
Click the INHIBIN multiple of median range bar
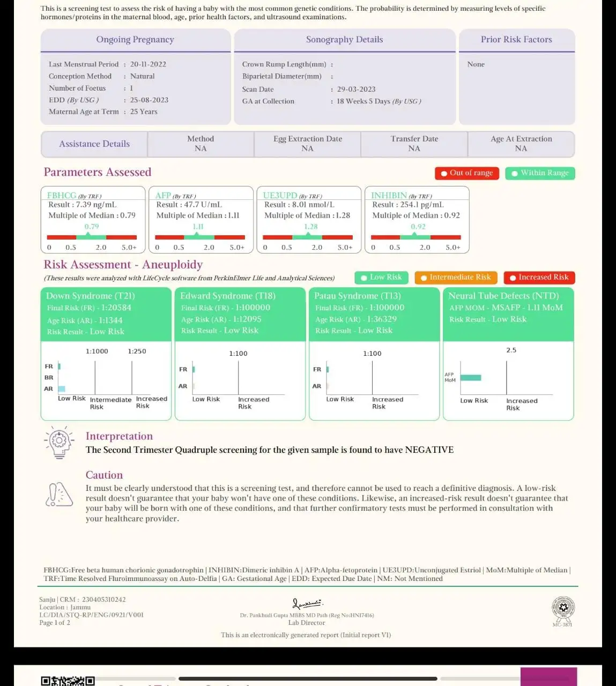click(x=415, y=237)
